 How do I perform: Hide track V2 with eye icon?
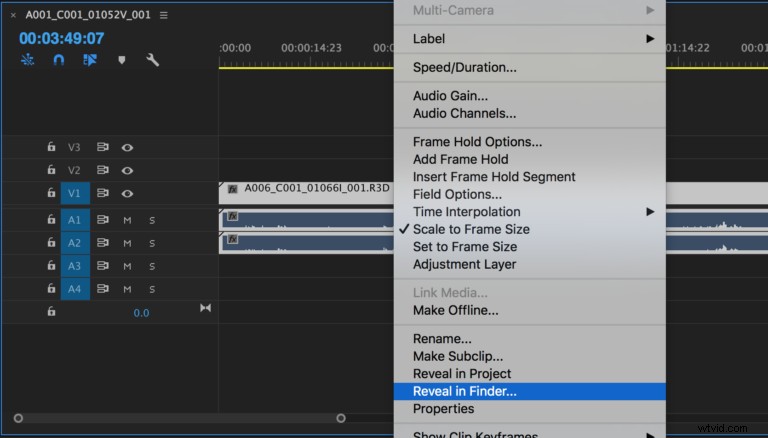click(127, 170)
